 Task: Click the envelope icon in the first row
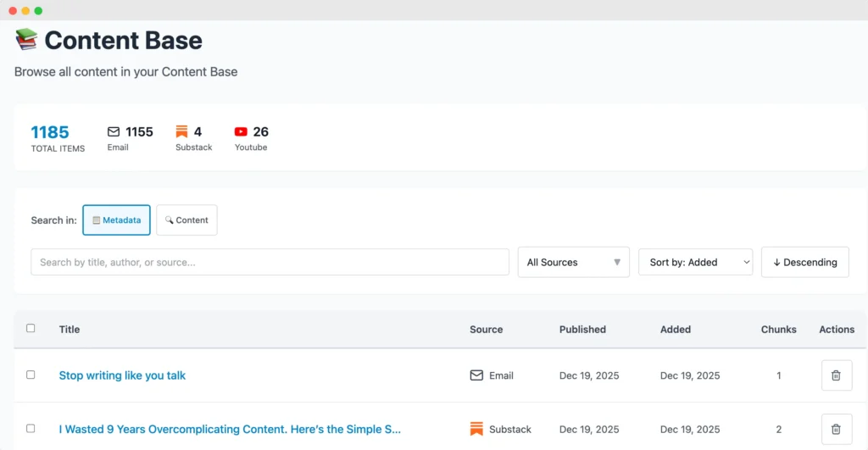point(476,375)
